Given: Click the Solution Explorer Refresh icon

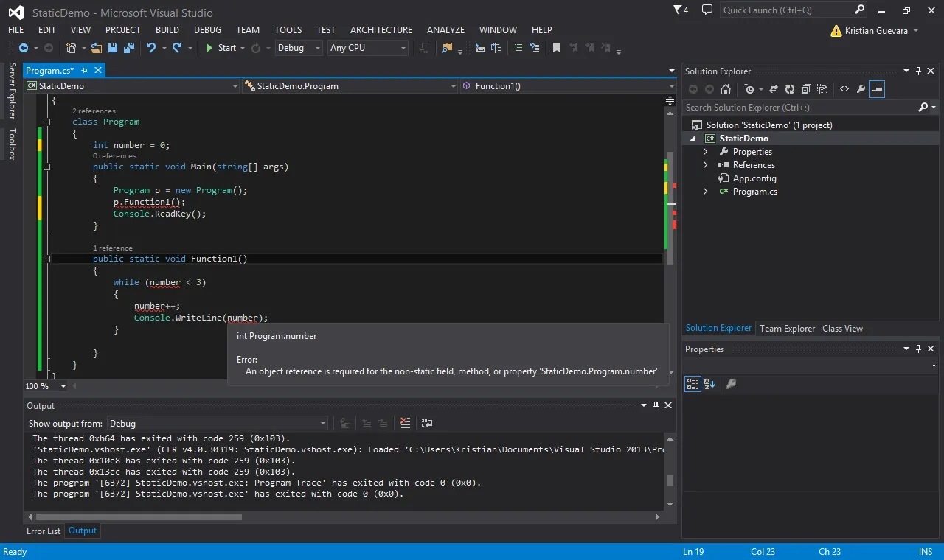Looking at the screenshot, I should 790,89.
